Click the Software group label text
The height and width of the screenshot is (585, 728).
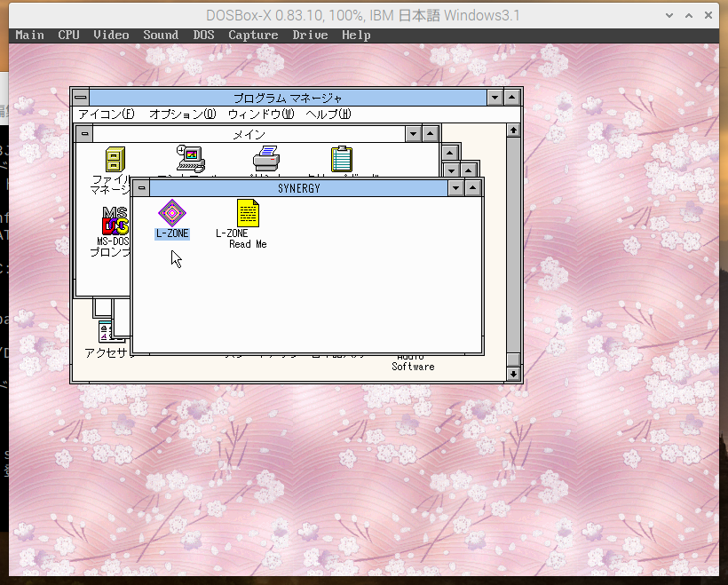click(413, 367)
